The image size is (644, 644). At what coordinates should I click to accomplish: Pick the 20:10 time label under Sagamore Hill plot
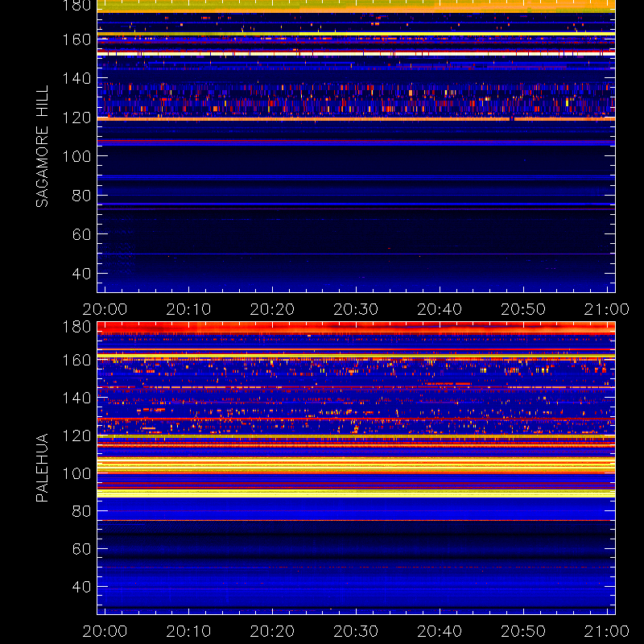coord(188,309)
